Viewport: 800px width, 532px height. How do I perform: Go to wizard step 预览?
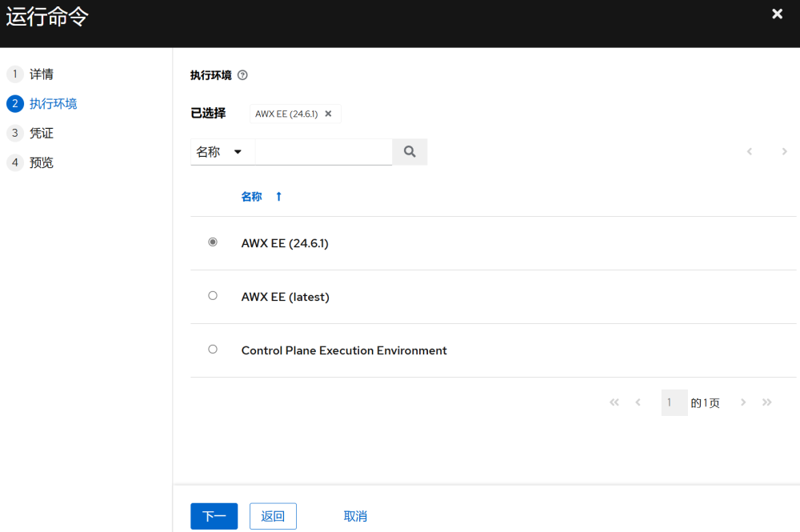click(40, 162)
